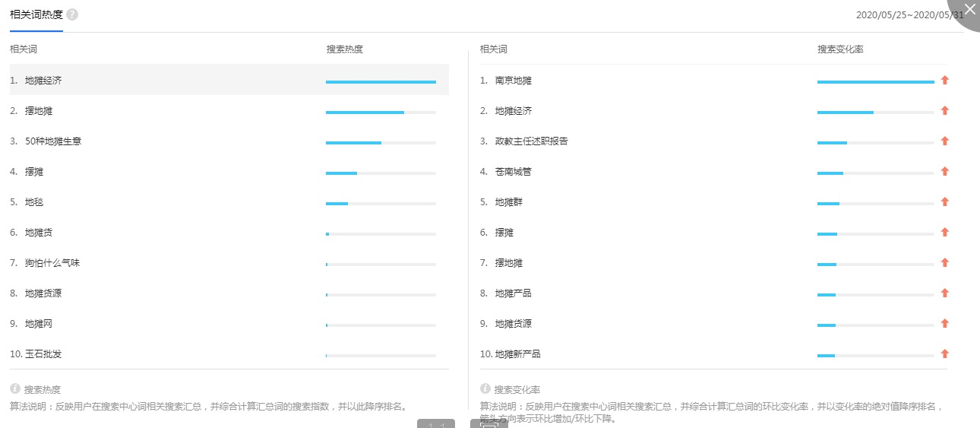Select the 地摊产品 entry in change list
The width and height of the screenshot is (980, 428).
point(514,293)
